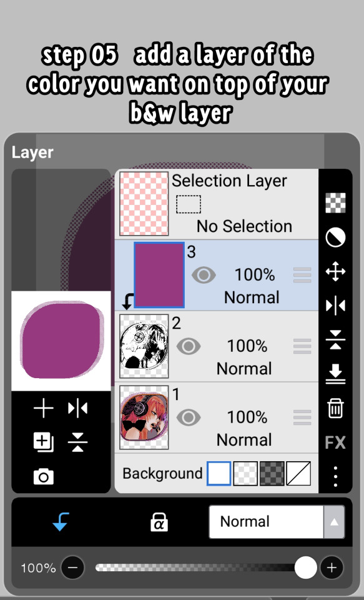
Task: Open the FX filter menu
Action: (335, 442)
